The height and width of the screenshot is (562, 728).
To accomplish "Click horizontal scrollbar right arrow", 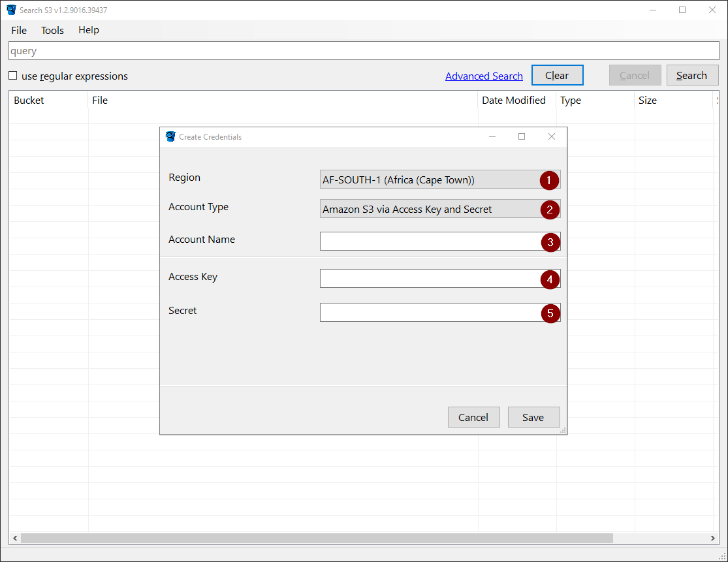I will coord(713,538).
